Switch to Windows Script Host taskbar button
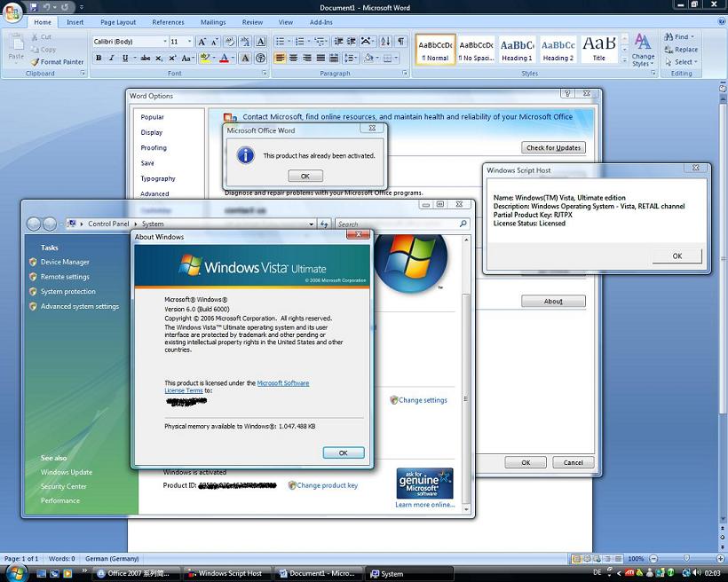 point(226,573)
